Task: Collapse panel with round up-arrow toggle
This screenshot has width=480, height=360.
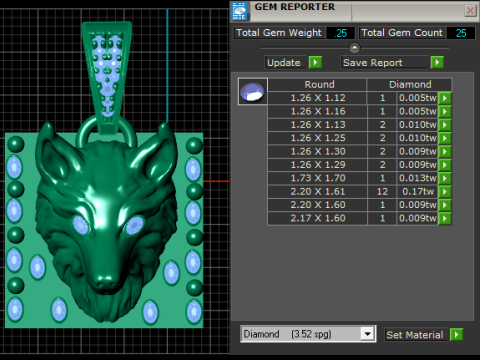Action: tap(355, 48)
